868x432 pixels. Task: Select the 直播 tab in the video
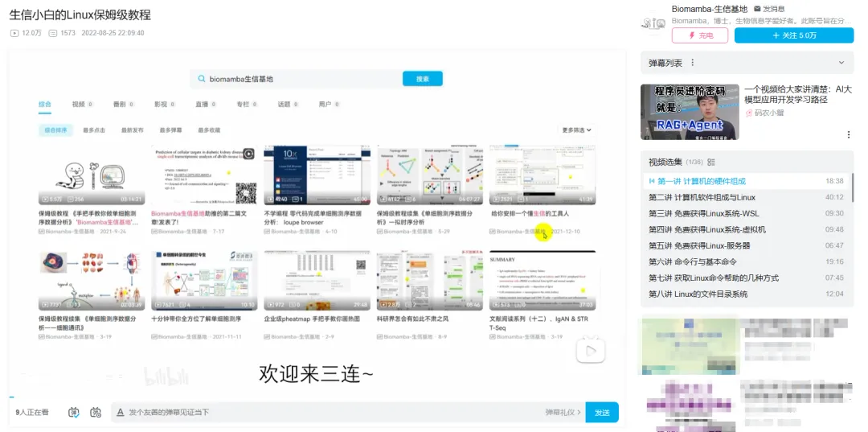coord(206,104)
